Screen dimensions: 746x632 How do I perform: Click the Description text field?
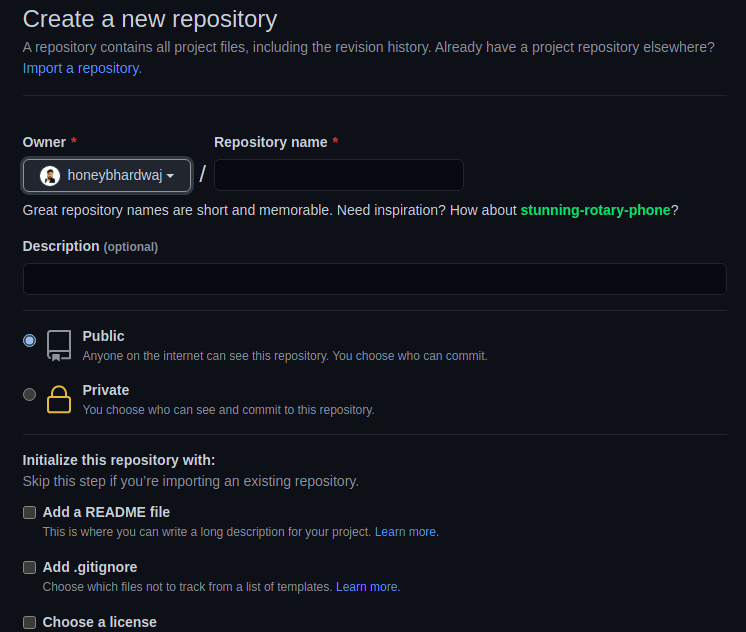pyautogui.click(x=374, y=279)
